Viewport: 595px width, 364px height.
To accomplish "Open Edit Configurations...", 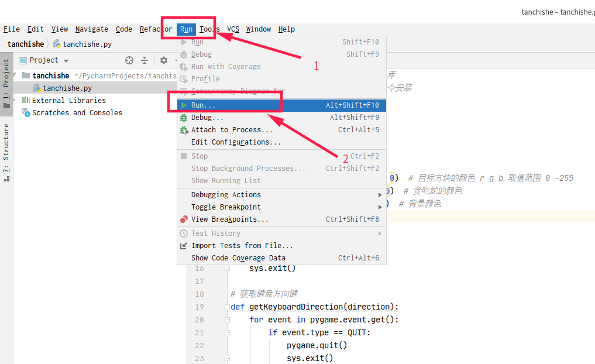I will click(281, 142).
